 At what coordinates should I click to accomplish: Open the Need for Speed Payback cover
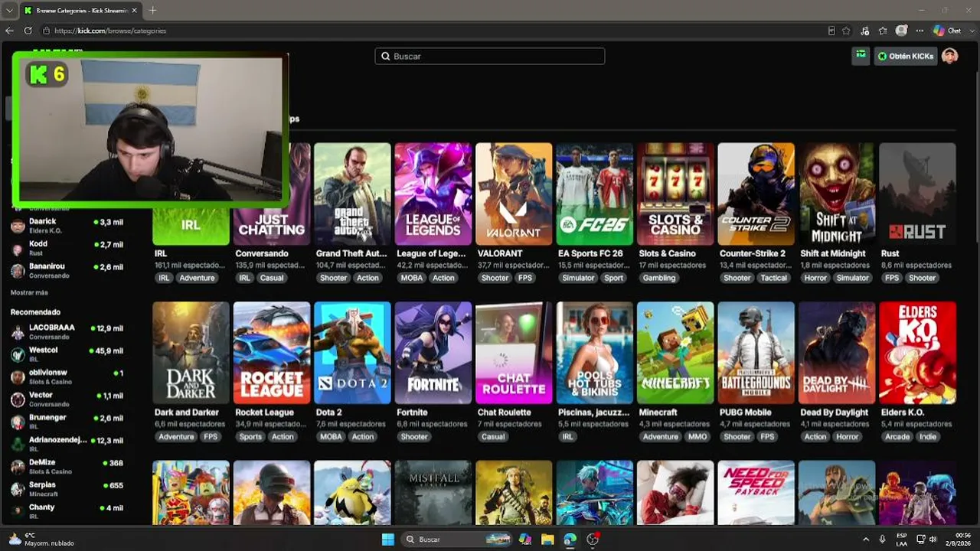[x=756, y=492]
